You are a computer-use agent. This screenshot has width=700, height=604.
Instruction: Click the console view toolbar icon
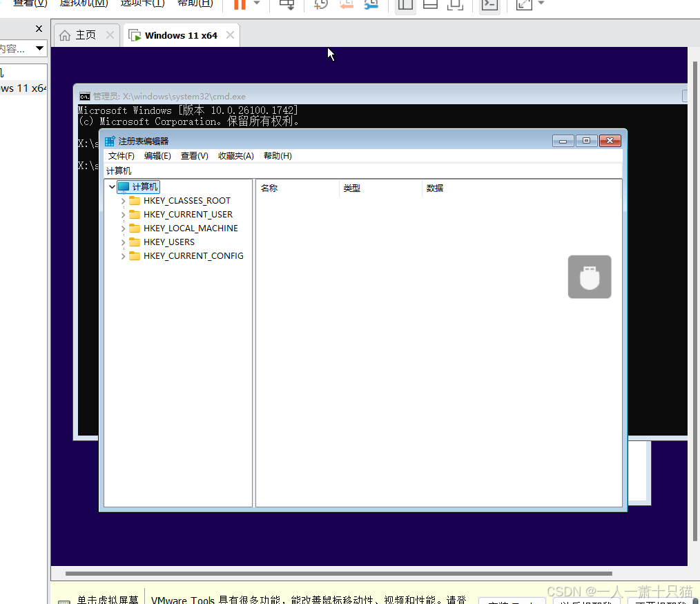click(x=489, y=4)
